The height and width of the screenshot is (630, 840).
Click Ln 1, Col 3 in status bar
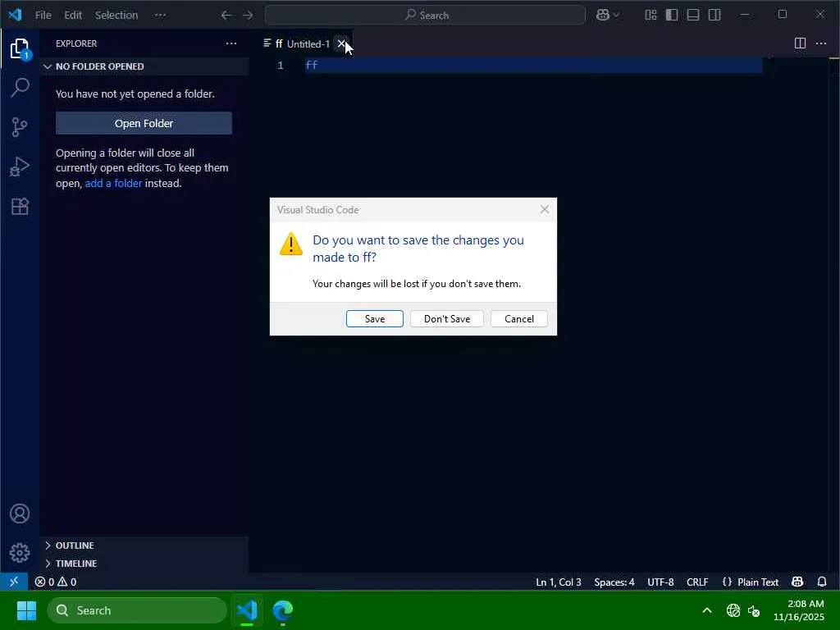(558, 582)
